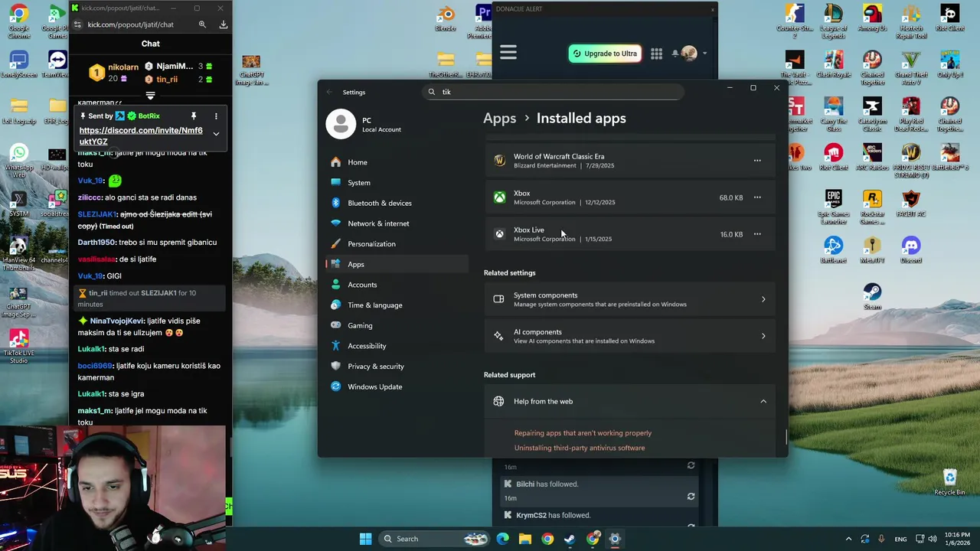This screenshot has width=980, height=551.
Task: Show hidden icons in the system tray
Action: click(x=848, y=539)
